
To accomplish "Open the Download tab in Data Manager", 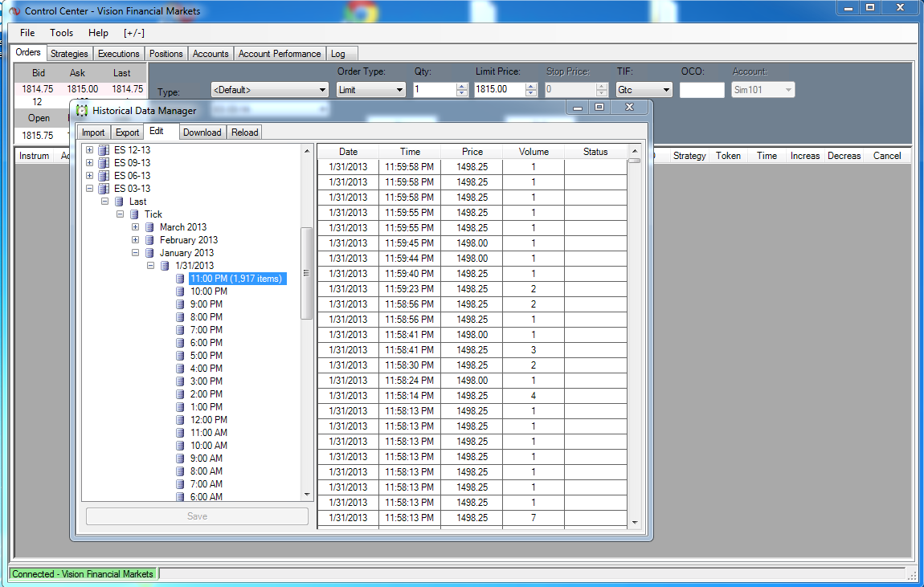I will 202,132.
